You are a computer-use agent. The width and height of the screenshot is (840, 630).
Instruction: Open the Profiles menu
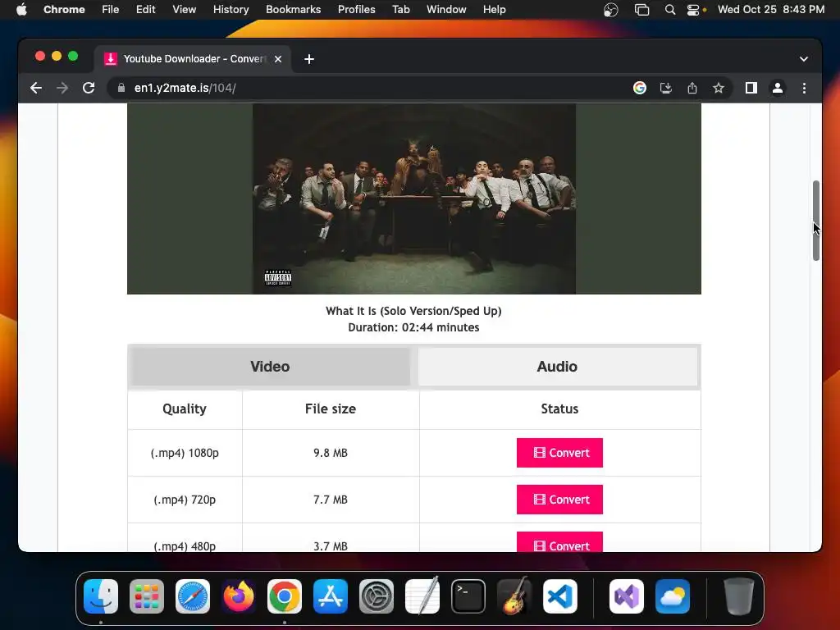356,9
